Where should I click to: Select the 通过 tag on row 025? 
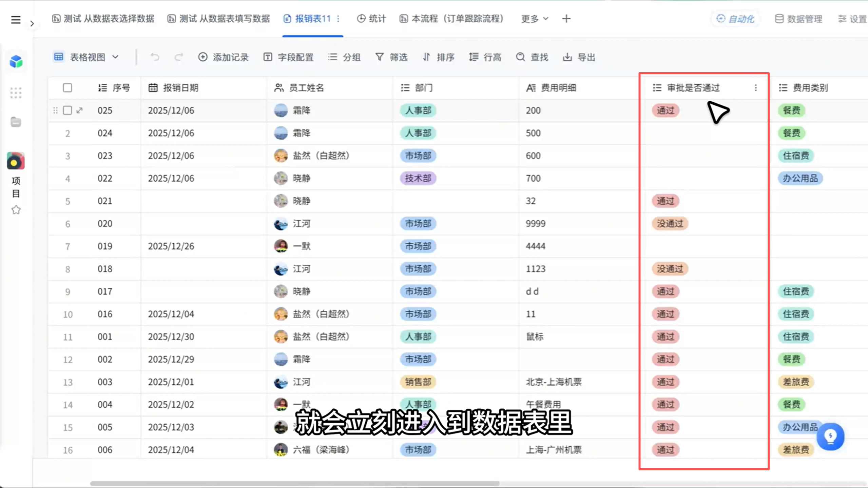[666, 110]
